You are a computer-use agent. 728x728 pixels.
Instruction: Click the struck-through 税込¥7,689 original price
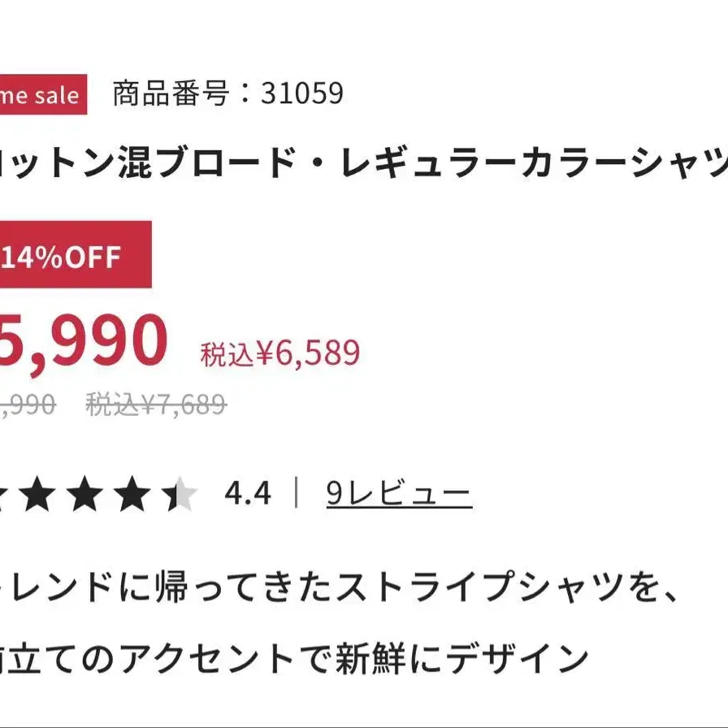pyautogui.click(x=157, y=404)
